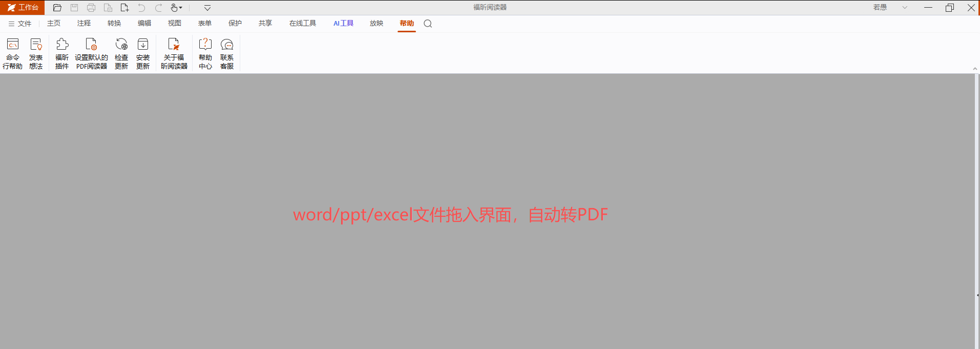
Task: Click the open file folder icon
Action: [x=57, y=8]
